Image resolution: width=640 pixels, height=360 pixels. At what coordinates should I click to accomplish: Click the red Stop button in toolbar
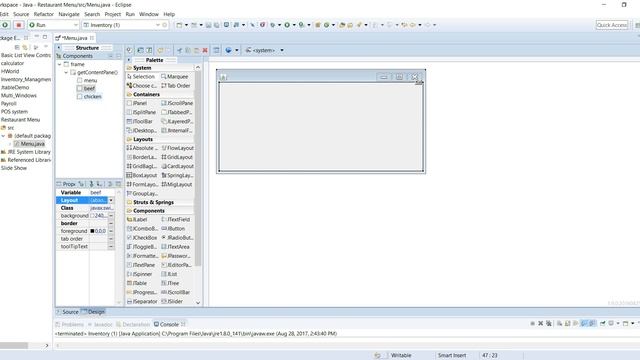(18, 25)
